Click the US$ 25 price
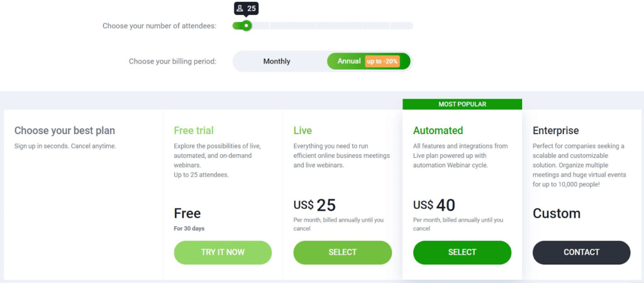644x283 pixels. [x=314, y=205]
